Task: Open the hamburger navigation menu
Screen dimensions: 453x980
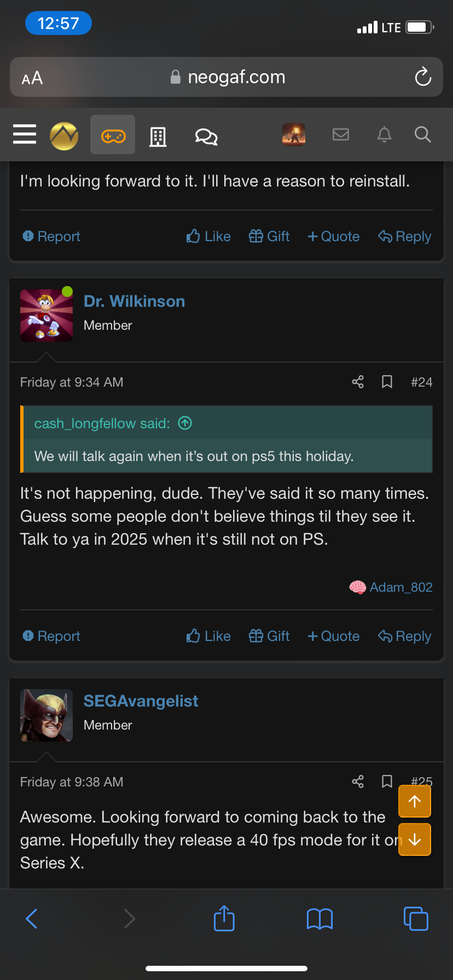Action: [x=25, y=135]
